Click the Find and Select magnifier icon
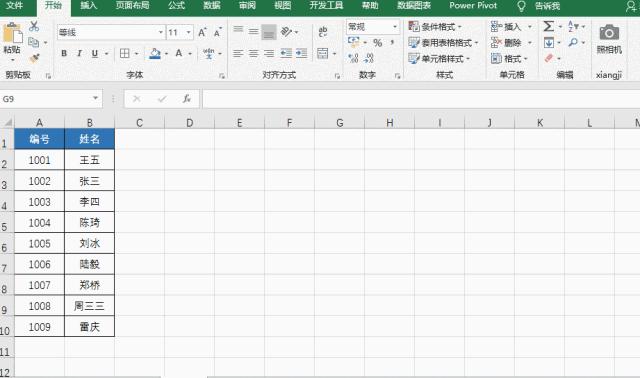Image resolution: width=640 pixels, height=378 pixels. (573, 42)
